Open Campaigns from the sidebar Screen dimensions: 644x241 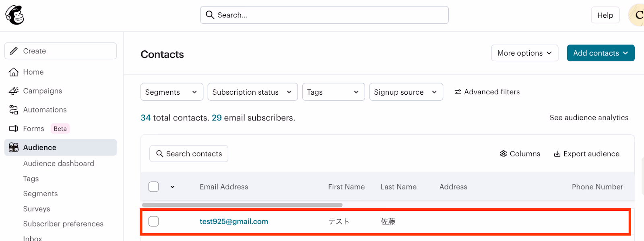click(x=43, y=91)
